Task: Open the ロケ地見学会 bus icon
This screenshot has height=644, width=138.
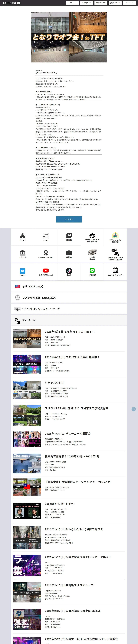Action: [x=92, y=252]
